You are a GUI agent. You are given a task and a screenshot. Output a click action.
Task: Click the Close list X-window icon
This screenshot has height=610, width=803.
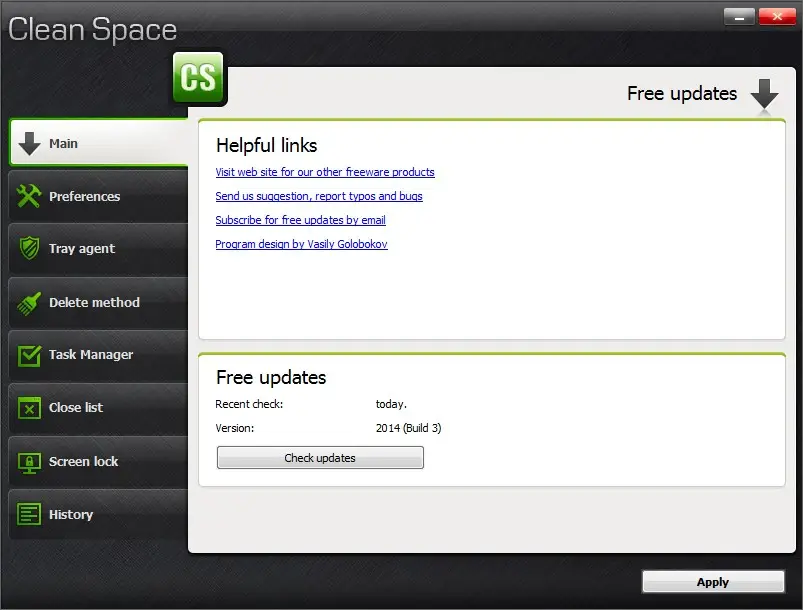point(29,408)
